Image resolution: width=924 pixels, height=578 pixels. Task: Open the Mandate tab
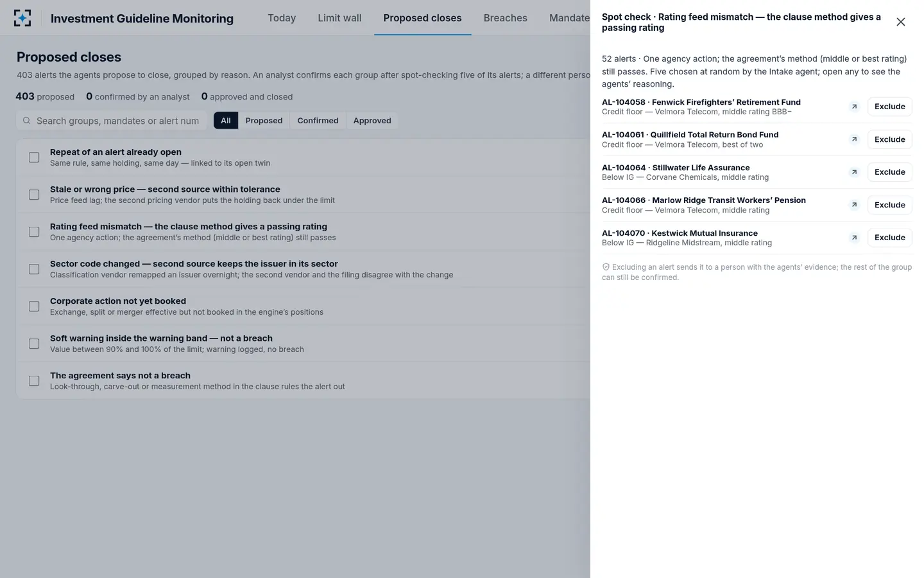[569, 18]
